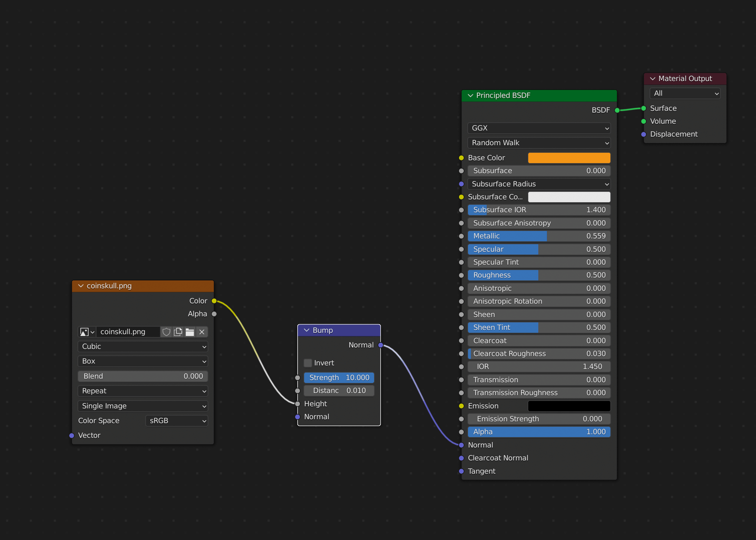Open the GGX distribution dropdown
Screen dimensions: 756x540
click(x=539, y=128)
